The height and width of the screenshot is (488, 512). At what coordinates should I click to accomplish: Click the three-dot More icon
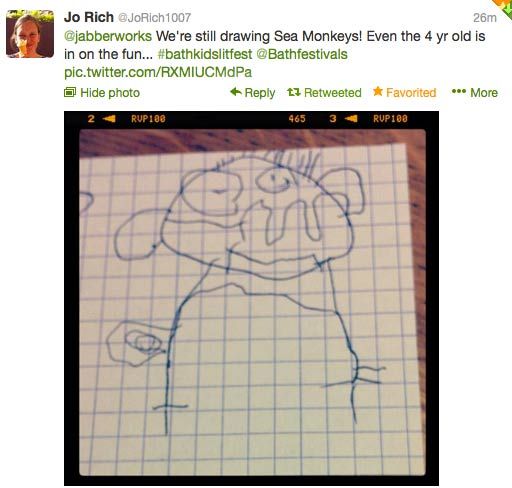coord(458,91)
